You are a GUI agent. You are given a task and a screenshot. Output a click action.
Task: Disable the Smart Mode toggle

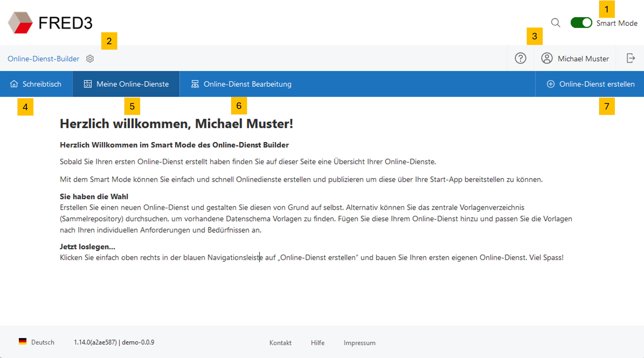coord(581,23)
